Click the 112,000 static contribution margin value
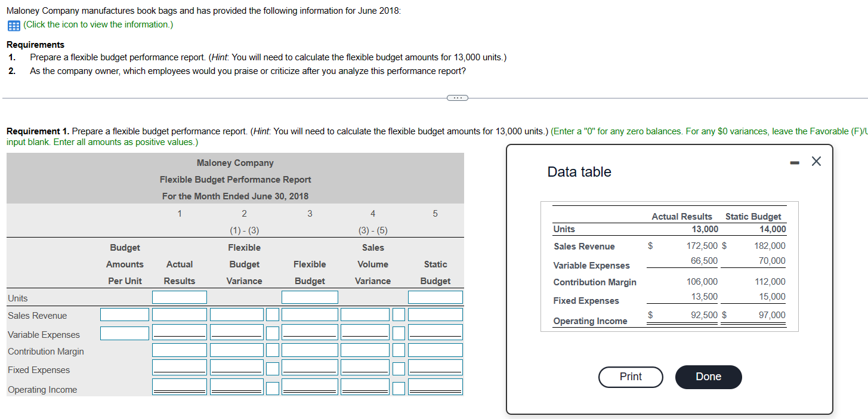The height and width of the screenshot is (419, 868). click(x=770, y=282)
